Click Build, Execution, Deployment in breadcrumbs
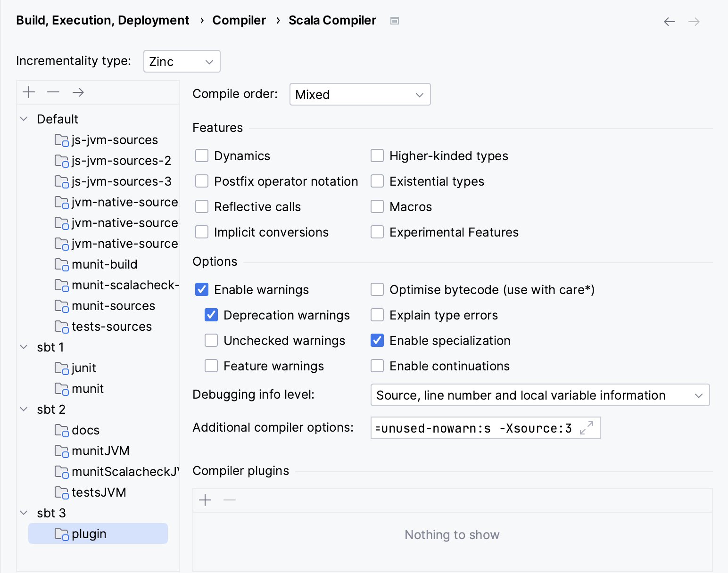728x573 pixels. 102,20
